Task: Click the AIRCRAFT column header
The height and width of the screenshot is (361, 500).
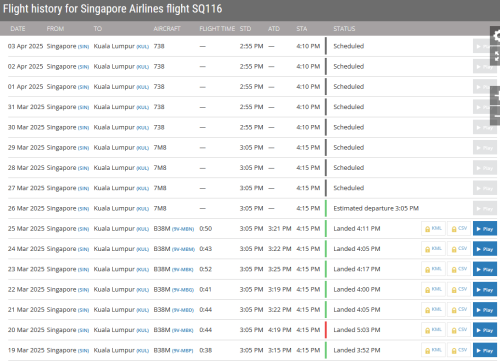Action: tap(167, 29)
